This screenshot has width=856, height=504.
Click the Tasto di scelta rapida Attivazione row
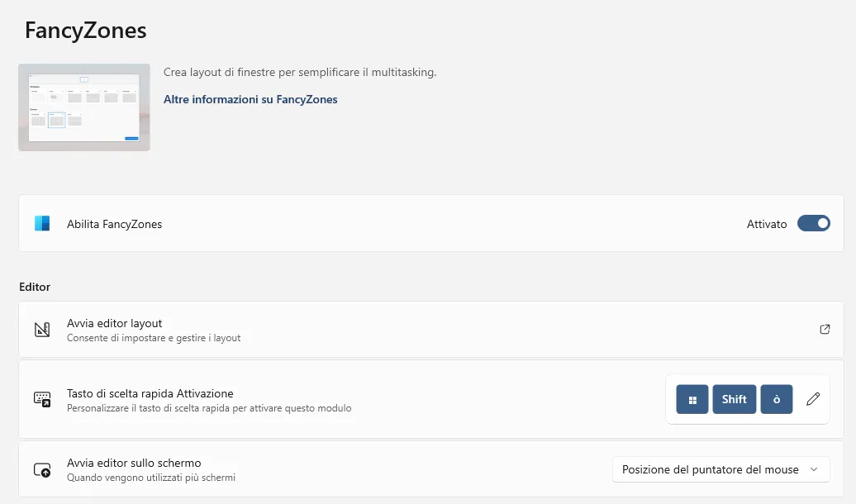pos(431,399)
